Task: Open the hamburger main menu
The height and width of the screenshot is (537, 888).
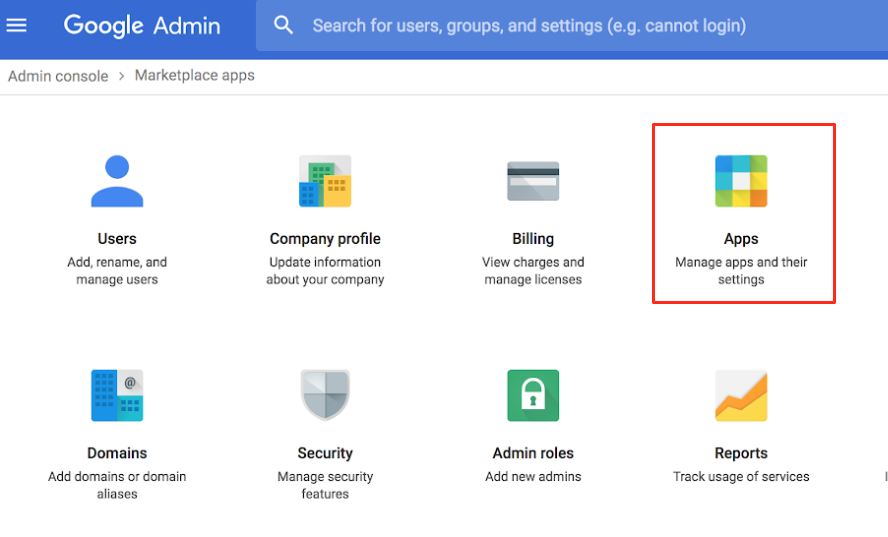Action: point(16,25)
